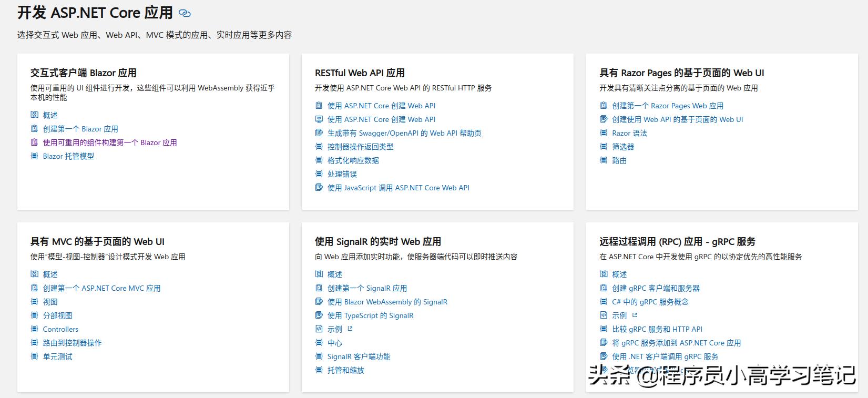Click the tutorial icon beside 创建第一个 Razor Pages Web 应用
The width and height of the screenshot is (868, 398).
click(x=604, y=105)
